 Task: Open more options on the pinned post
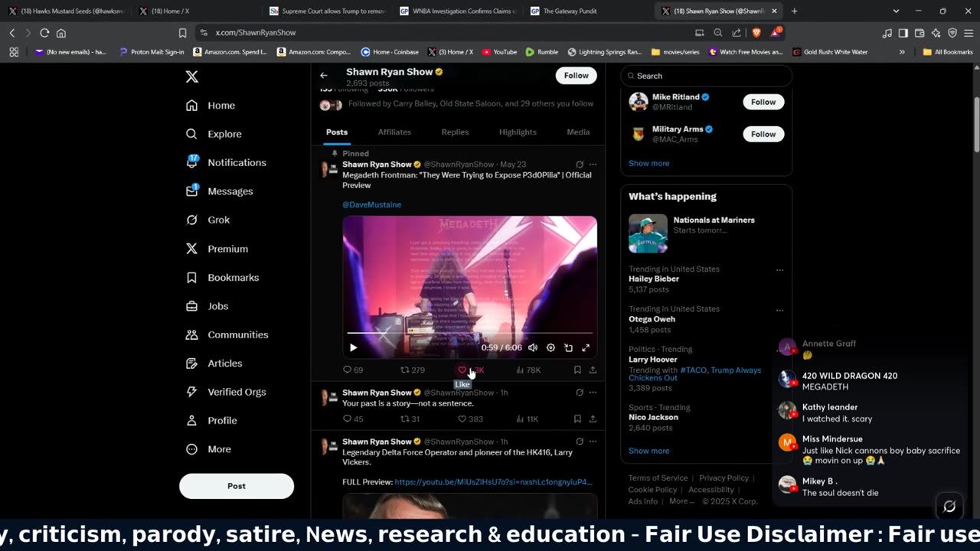click(x=593, y=165)
